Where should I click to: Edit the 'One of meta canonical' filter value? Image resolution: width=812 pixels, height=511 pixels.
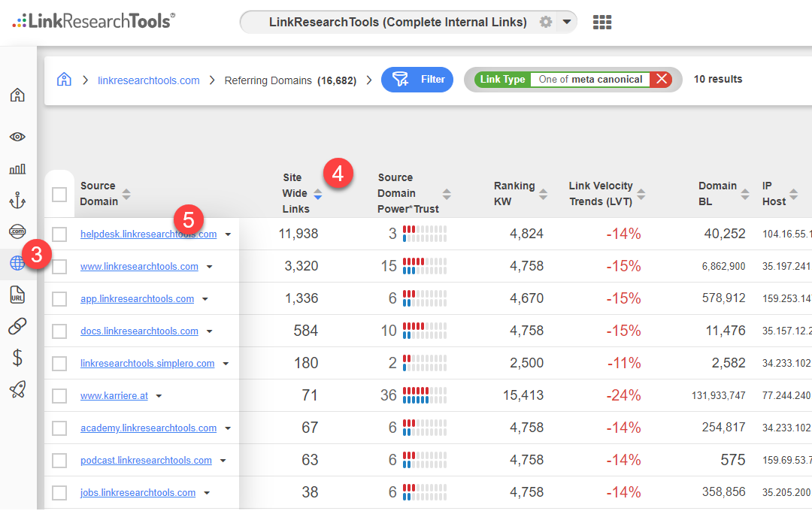click(x=590, y=79)
